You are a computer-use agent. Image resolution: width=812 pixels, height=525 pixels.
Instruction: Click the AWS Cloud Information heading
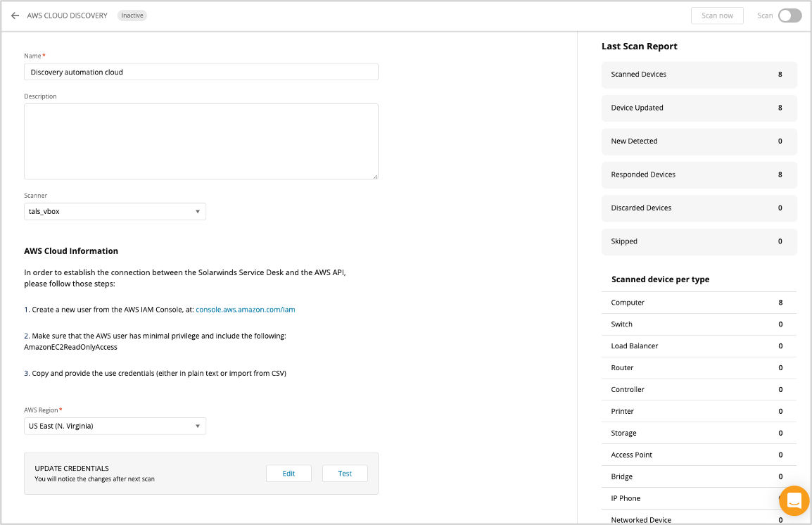point(71,251)
